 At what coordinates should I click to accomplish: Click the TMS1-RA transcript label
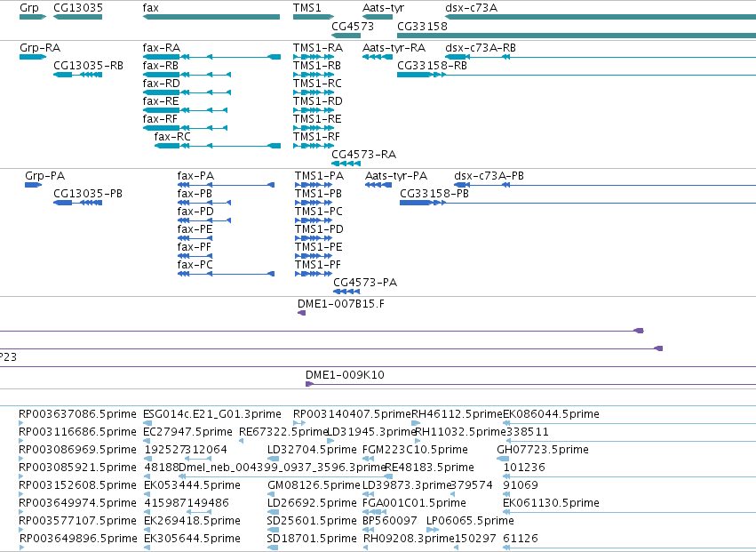tap(318, 48)
